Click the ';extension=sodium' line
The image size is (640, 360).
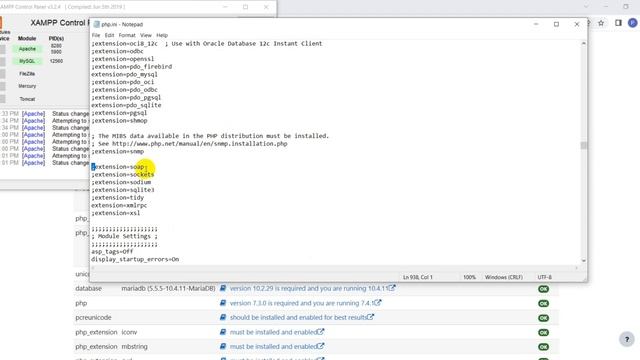tap(121, 182)
